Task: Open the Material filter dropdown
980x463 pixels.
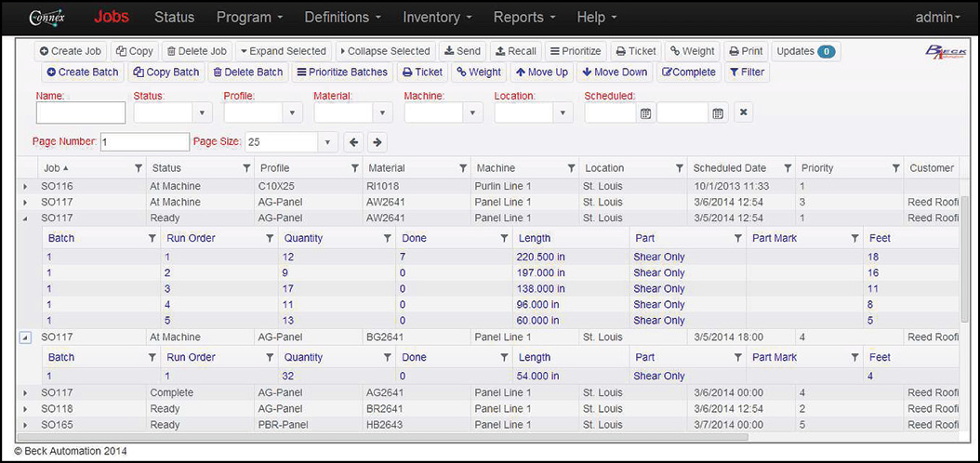Action: [383, 113]
